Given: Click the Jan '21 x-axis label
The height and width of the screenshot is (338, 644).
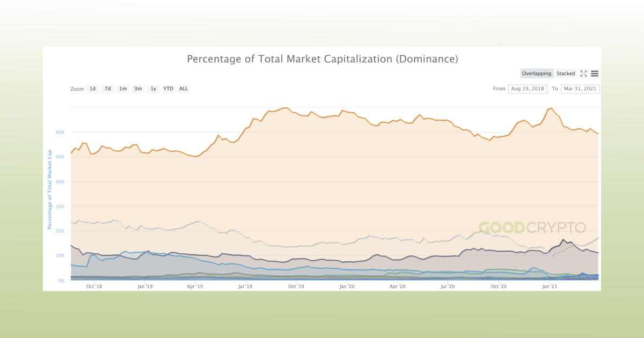Looking at the screenshot, I should pos(549,286).
